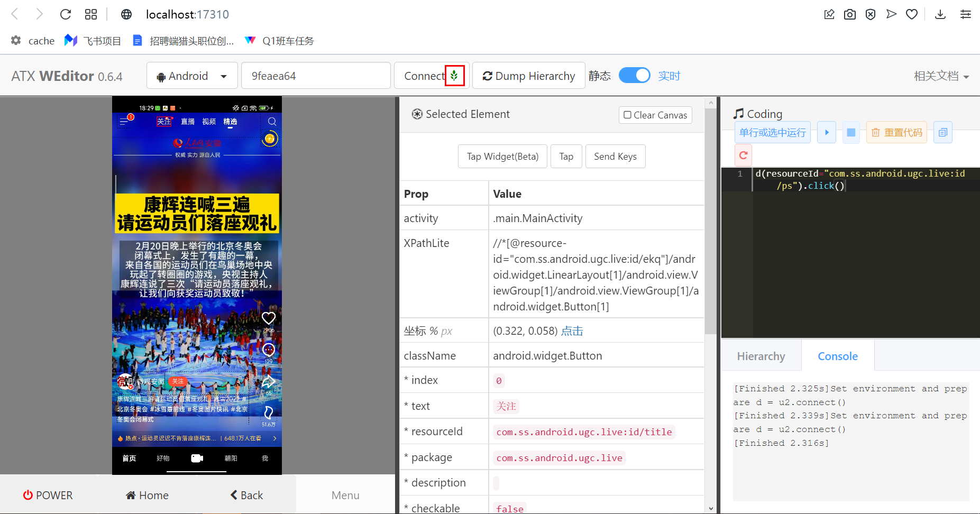Reload the localhost page
Screen dimensions: 980x514
[x=66, y=14]
